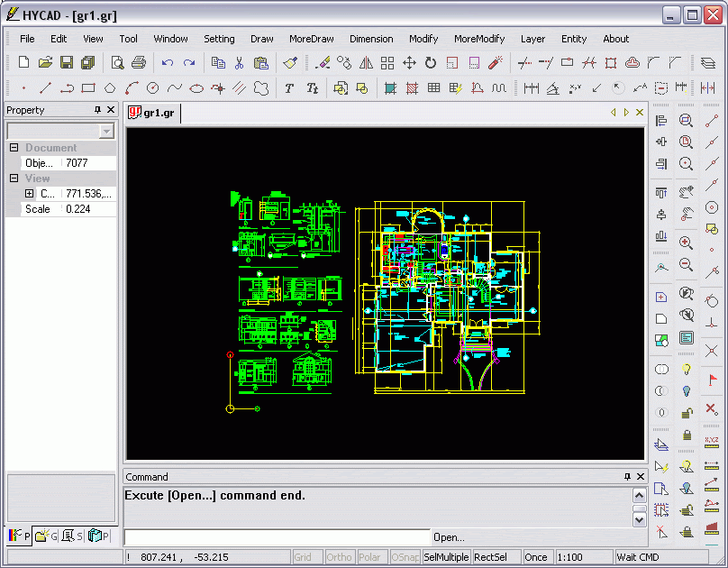Expand the C... row under View
728x568 pixels.
coord(29,194)
